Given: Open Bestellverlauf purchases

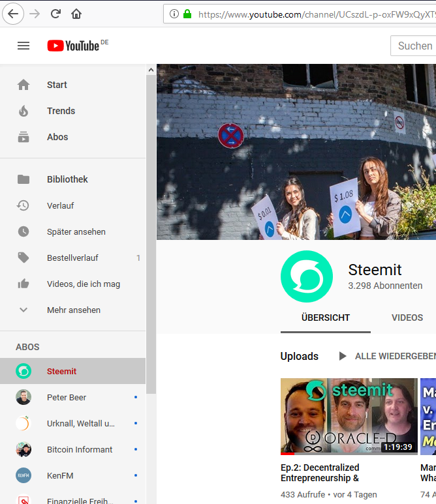Looking at the screenshot, I should tap(72, 258).
